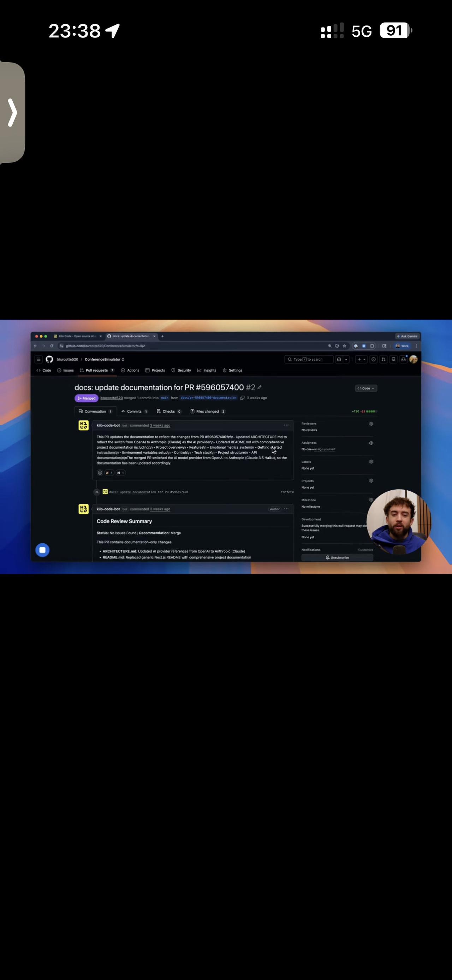
Task: Open the Issues icon in GitHub header
Action: pos(374,359)
